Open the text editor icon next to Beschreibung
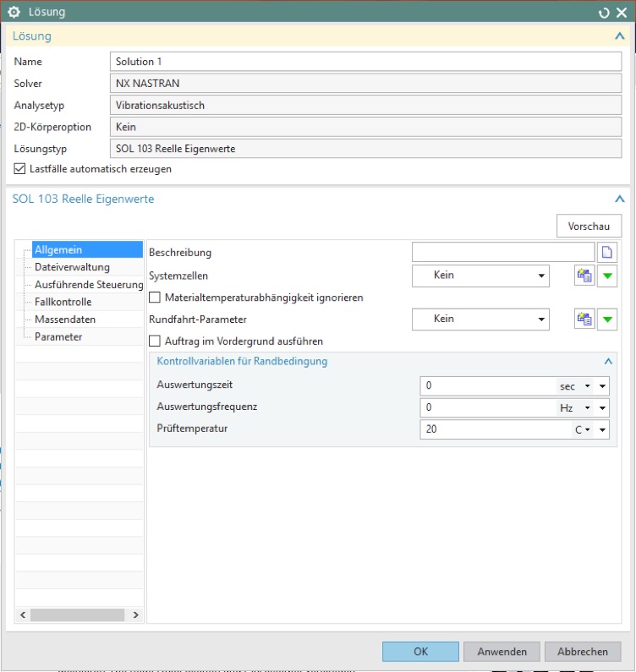Viewport: 636px width, 672px height. pos(607,252)
